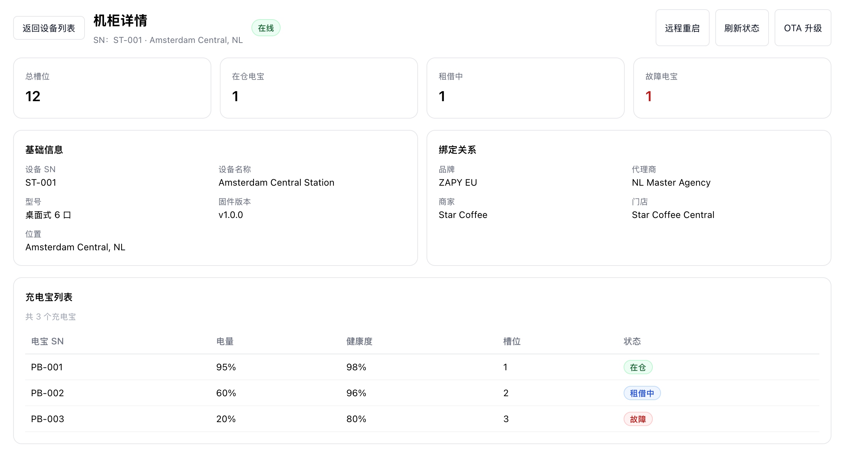The image size is (868, 453).
Task: Click the 电量 column header
Action: click(226, 341)
